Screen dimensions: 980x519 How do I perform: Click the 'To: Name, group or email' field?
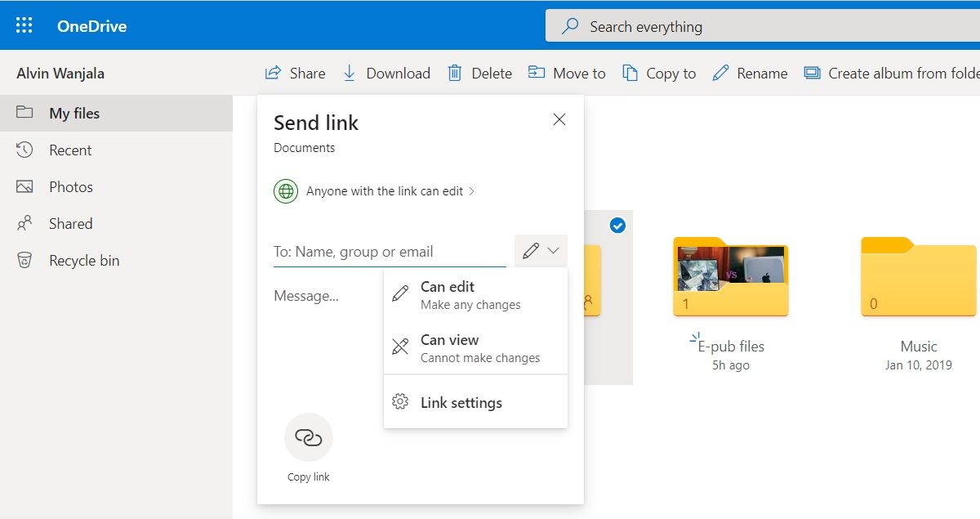pyautogui.click(x=389, y=252)
